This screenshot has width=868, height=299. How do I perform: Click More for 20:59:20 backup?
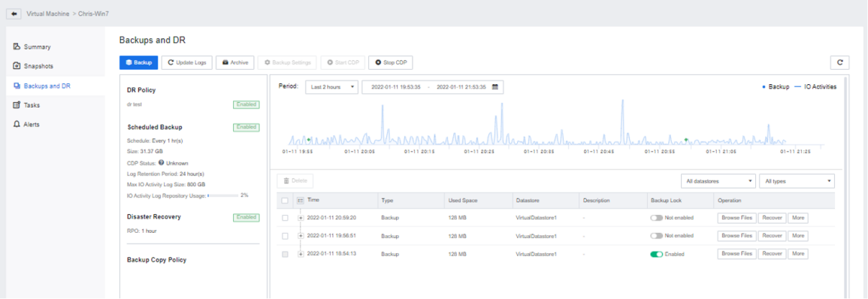tap(797, 218)
